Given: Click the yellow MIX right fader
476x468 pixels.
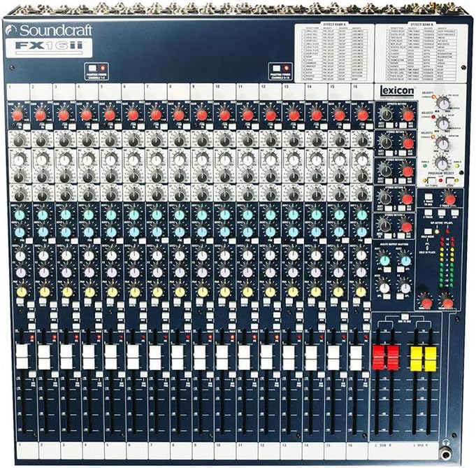Looking at the screenshot, I should point(431,359).
